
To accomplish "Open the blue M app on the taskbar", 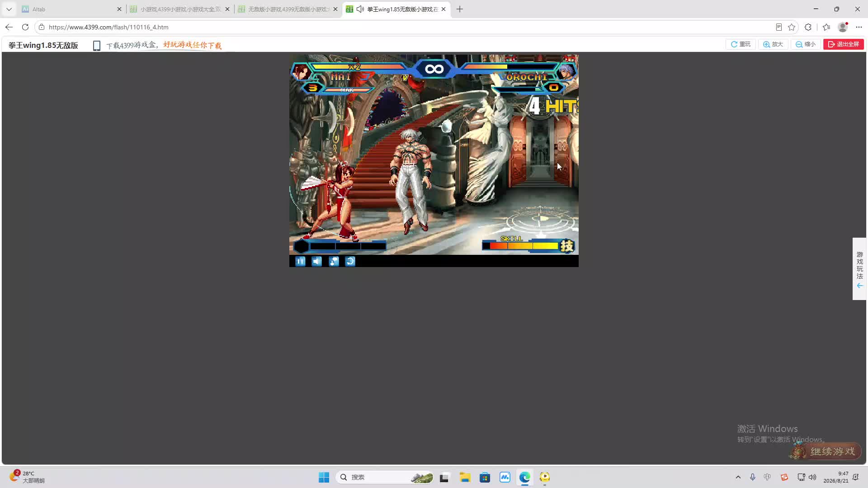I will (505, 477).
